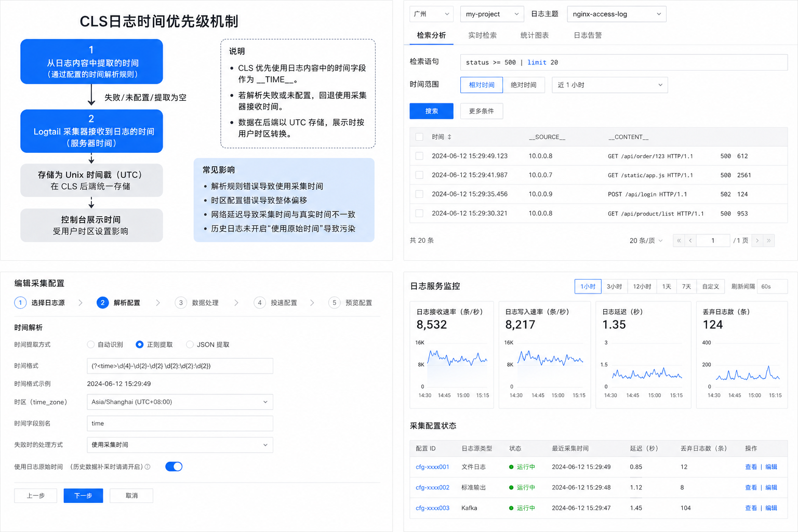The width and height of the screenshot is (798, 532).
Task: Click 查看 for cfg-xxxx001
Action: tap(751, 467)
